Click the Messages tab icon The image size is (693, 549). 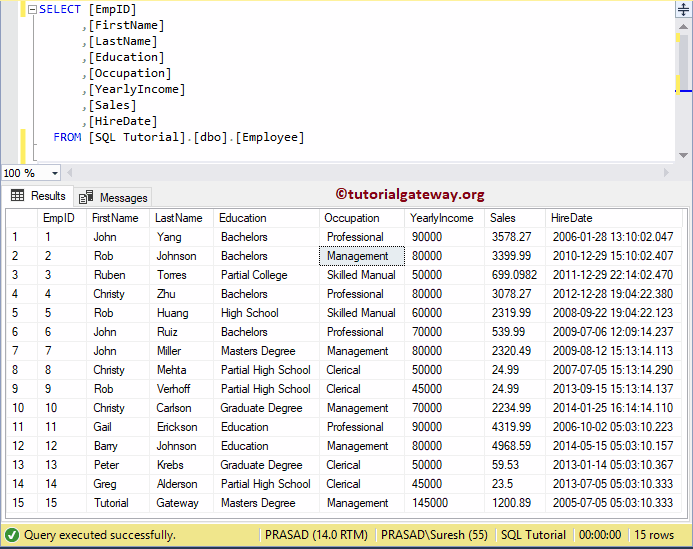(x=86, y=197)
